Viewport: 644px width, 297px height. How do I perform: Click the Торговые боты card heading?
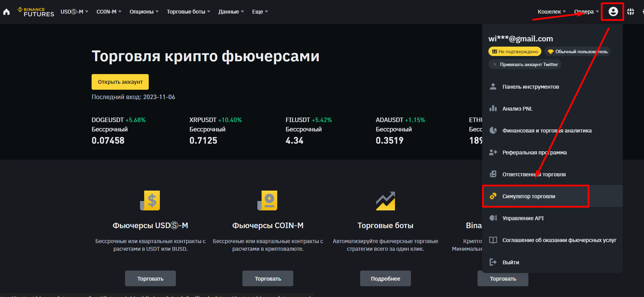point(386,225)
